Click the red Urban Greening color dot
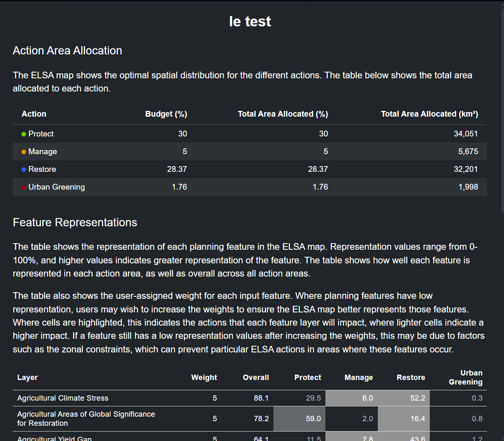The height and width of the screenshot is (441, 504). tap(24, 187)
